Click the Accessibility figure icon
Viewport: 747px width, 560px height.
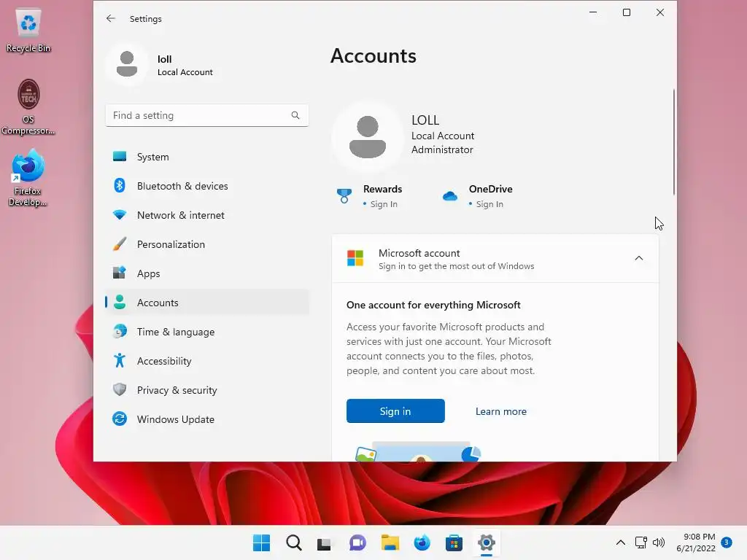click(120, 360)
